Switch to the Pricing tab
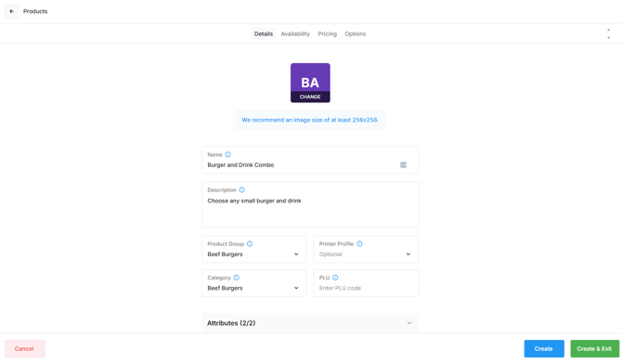Screen dimensions: 622x364 328,33
